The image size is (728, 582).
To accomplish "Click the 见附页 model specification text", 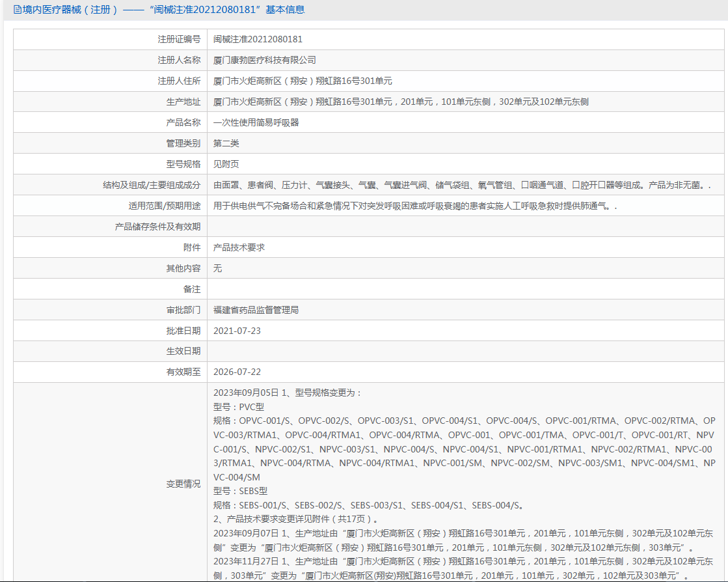I will point(226,165).
